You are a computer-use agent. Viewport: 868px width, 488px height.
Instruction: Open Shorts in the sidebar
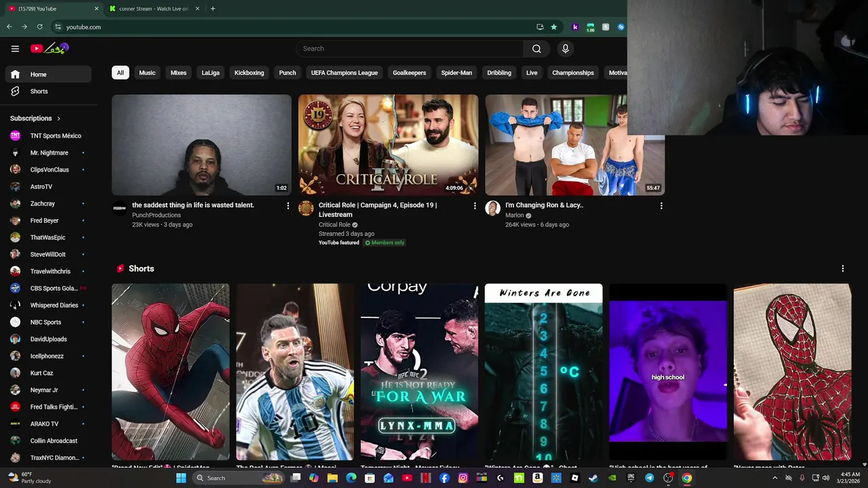(x=48, y=91)
